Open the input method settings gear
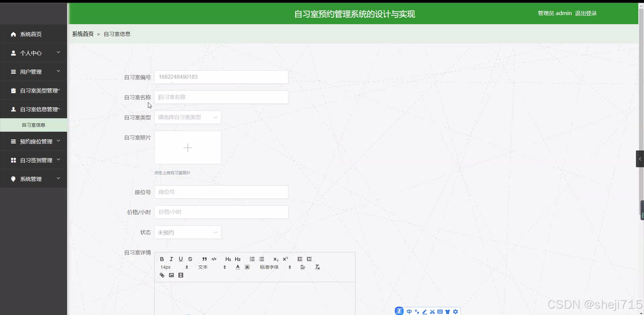 pos(455,311)
